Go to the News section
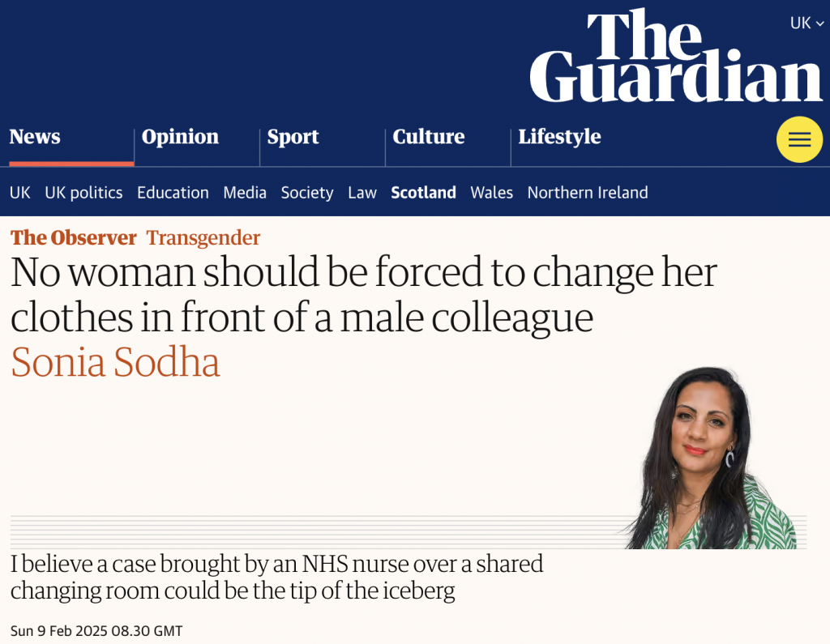The height and width of the screenshot is (644, 830). (x=35, y=137)
